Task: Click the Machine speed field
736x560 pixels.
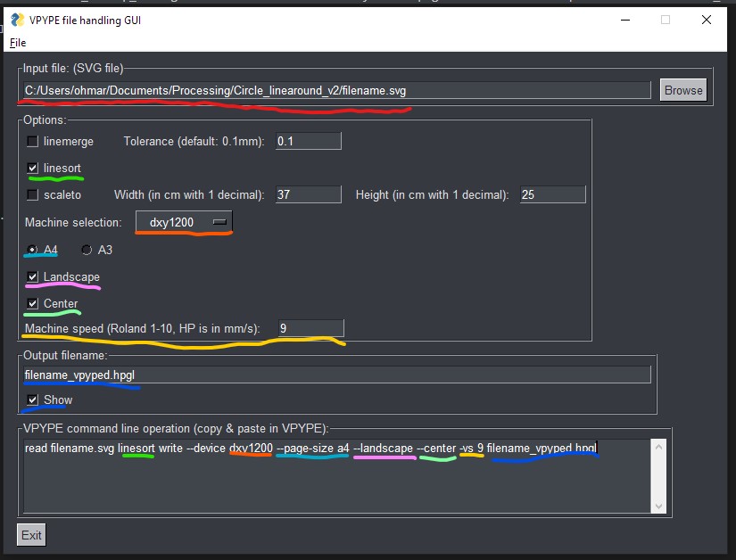Action: (x=308, y=327)
